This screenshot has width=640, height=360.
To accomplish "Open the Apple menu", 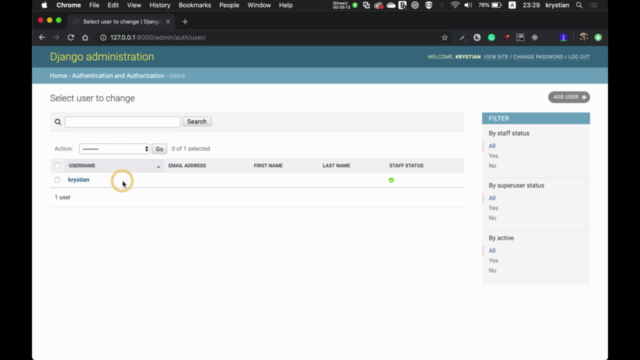I will pos(44,5).
